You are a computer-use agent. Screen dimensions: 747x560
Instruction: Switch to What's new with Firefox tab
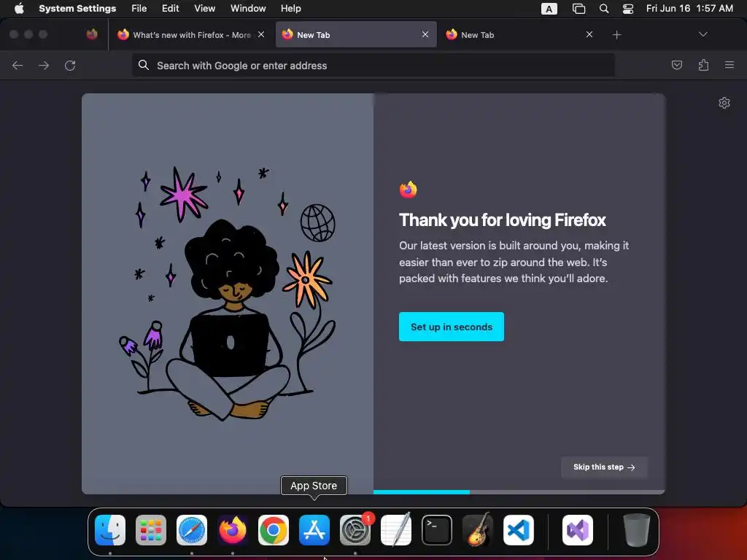coord(192,34)
